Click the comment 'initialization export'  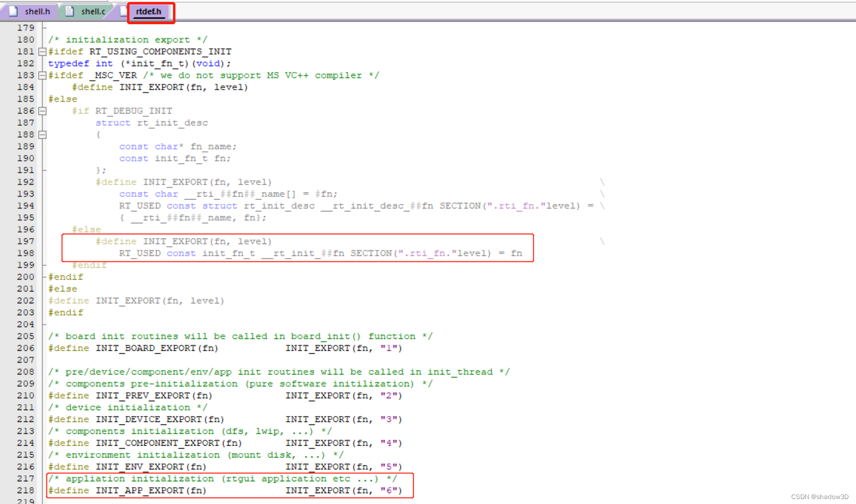[128, 40]
